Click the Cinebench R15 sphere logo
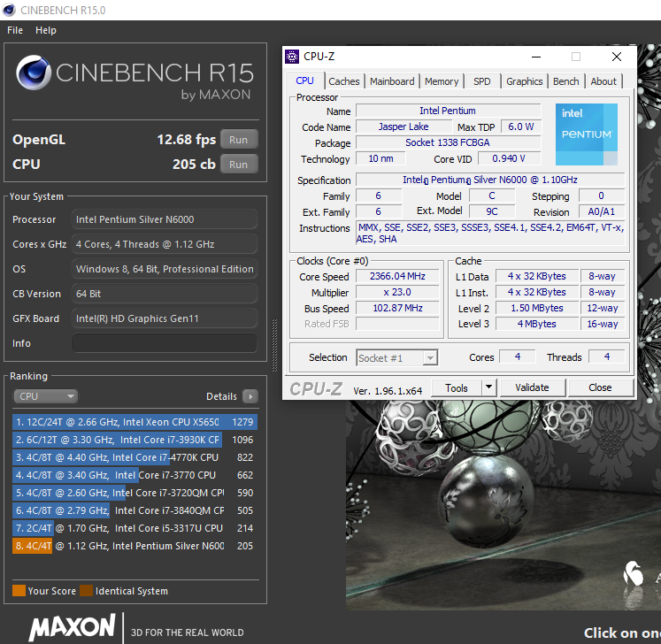 [x=34, y=73]
